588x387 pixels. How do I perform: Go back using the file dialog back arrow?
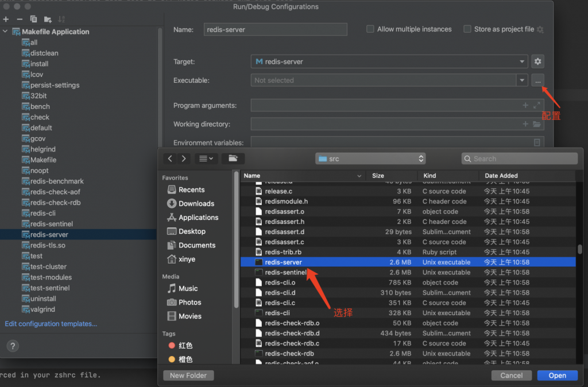tap(170, 158)
